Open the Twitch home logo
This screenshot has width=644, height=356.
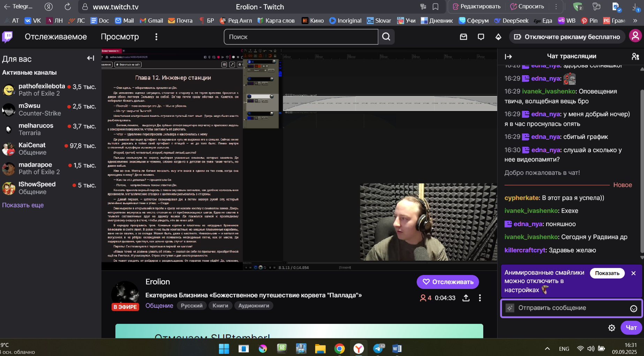7,37
